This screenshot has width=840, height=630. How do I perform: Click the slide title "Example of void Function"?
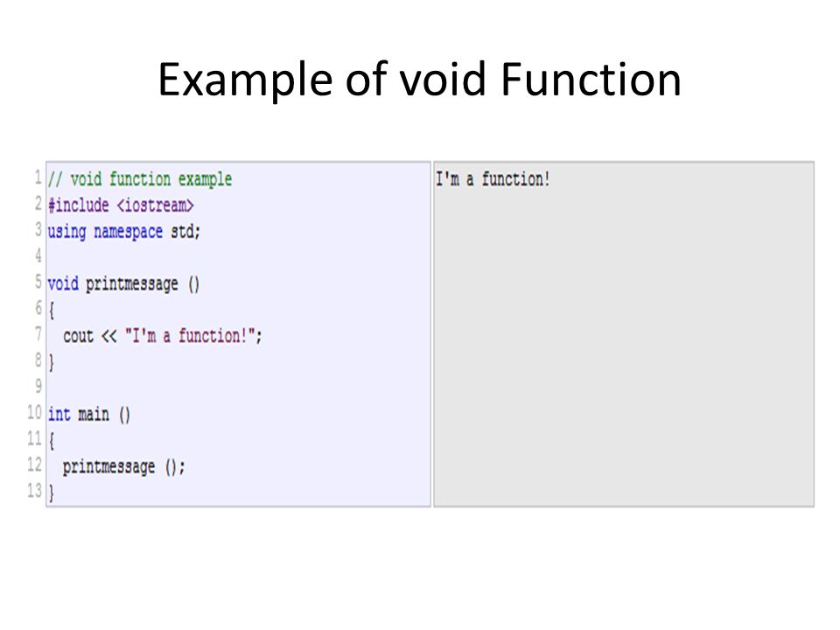[x=419, y=80]
